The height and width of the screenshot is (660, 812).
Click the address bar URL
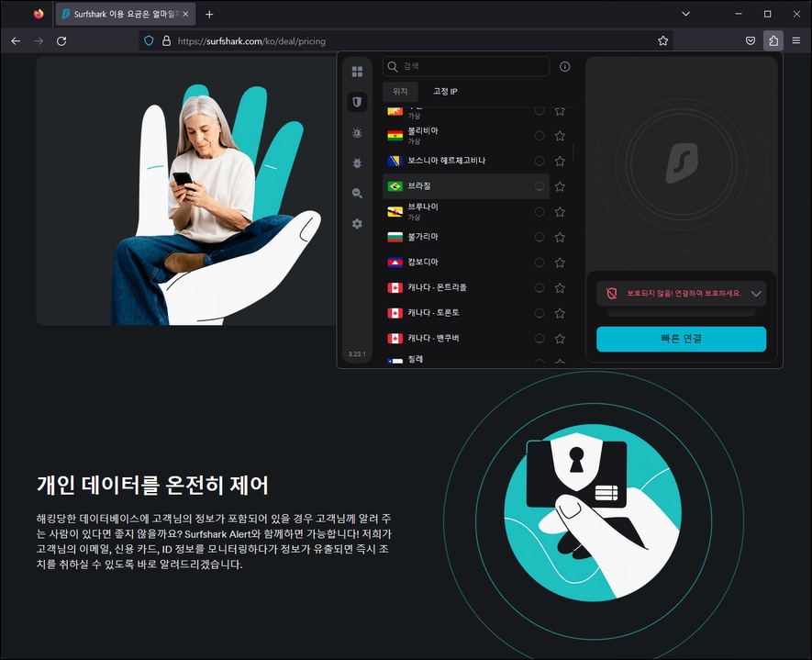[251, 41]
